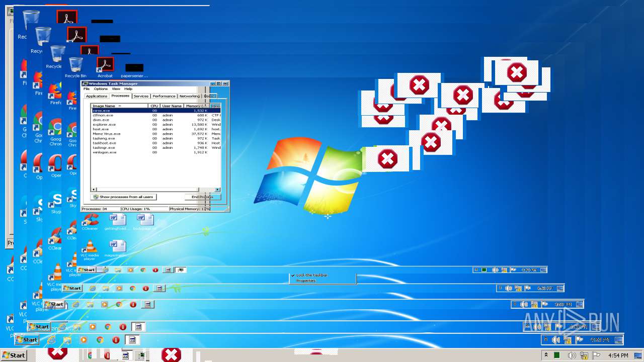This screenshot has width=644, height=362.
Task: Sort by the User Name column header
Action: (x=172, y=106)
